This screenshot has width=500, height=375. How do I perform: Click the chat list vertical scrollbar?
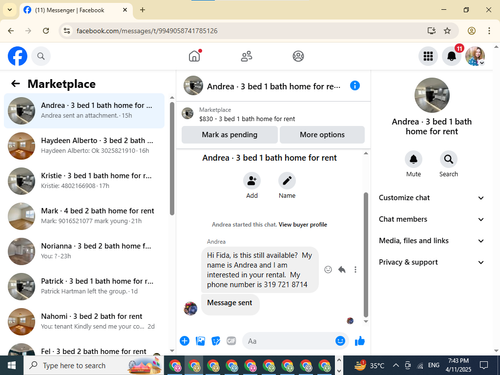[172, 159]
